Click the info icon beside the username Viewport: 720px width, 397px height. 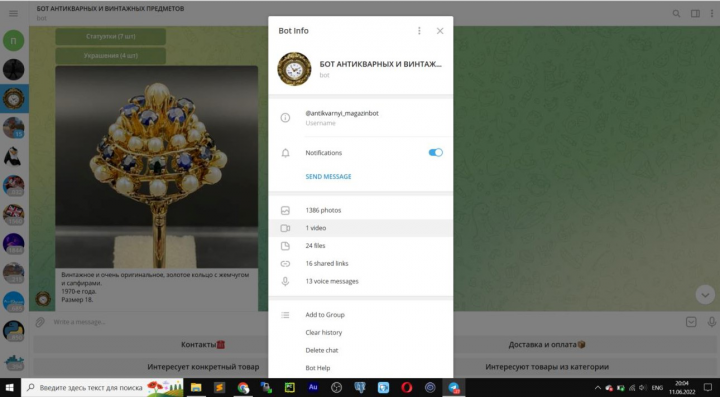(285, 118)
